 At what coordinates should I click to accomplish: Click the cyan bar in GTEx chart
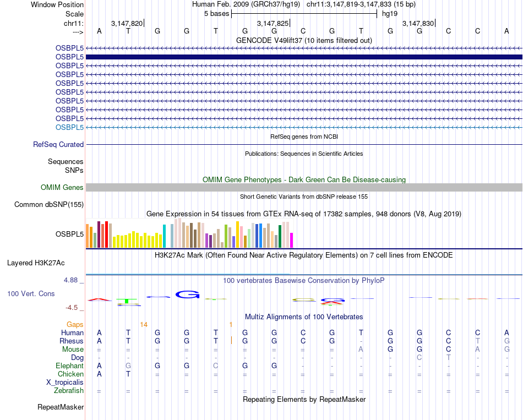coord(164,236)
